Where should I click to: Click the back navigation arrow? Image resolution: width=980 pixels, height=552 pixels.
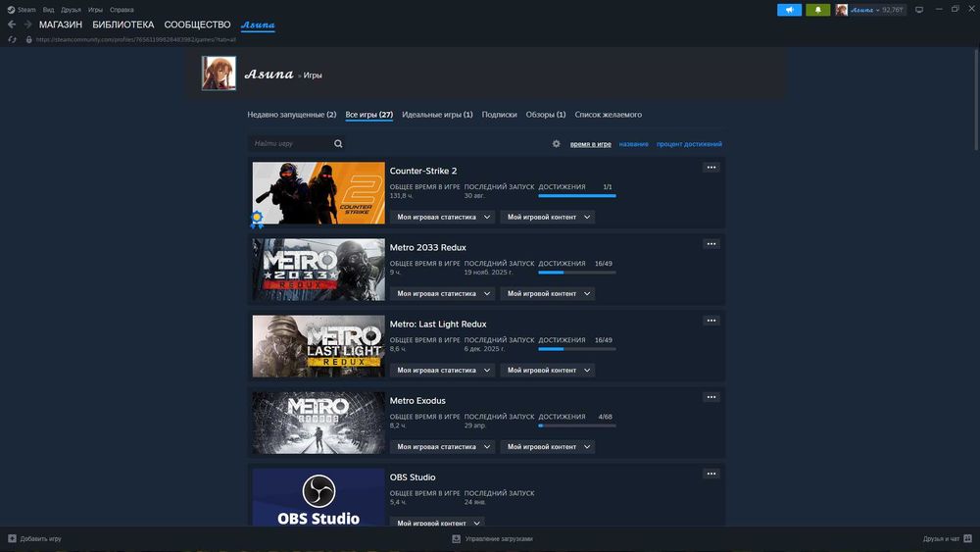click(x=12, y=25)
